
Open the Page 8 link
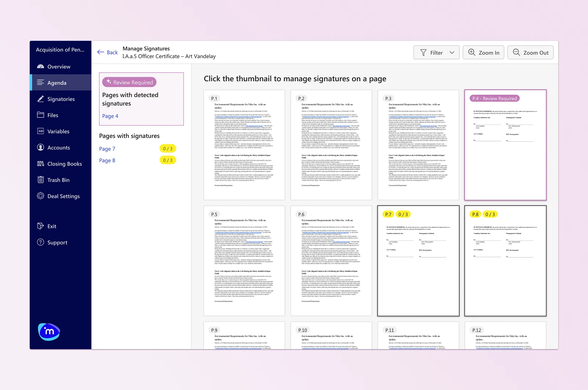[107, 160]
